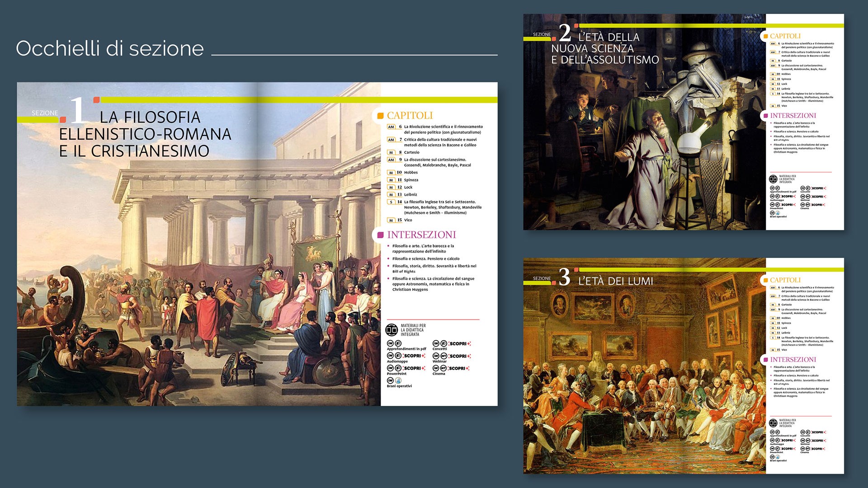Click the Occhielli di sezione heading

pyautogui.click(x=110, y=49)
